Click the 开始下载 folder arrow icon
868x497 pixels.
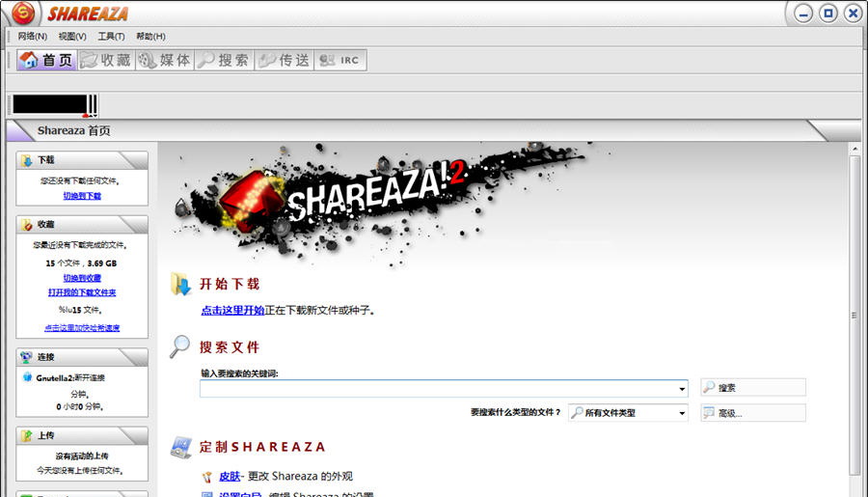(x=181, y=284)
